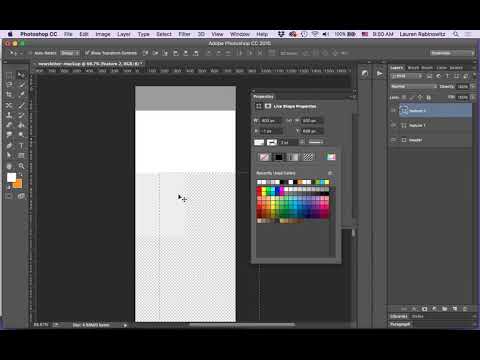Swap foreground and background colors

click(21, 174)
